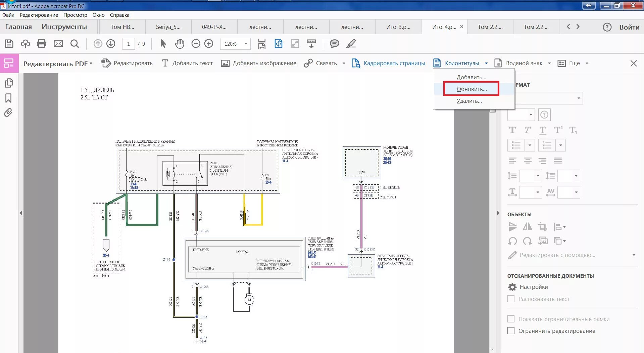Expand the Связать dropdown arrow
Screen dimensions: 644x353
coord(344,63)
